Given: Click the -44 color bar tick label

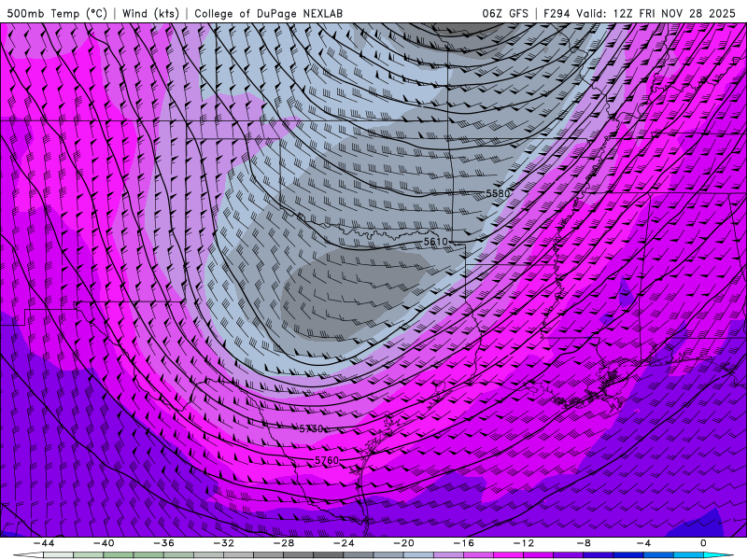Looking at the screenshot, I should click(x=44, y=543).
